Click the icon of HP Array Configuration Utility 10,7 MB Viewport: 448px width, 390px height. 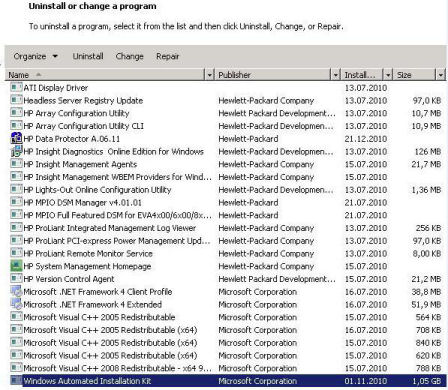click(x=16, y=113)
